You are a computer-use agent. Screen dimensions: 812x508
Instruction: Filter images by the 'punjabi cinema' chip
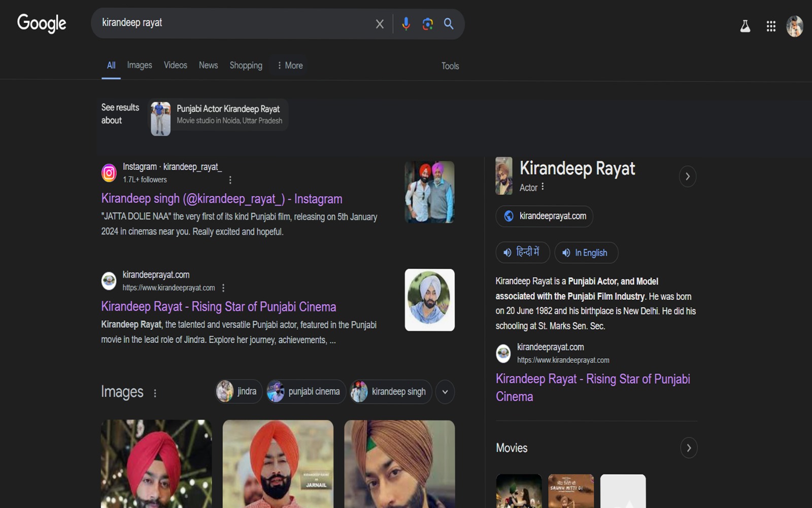coord(306,392)
